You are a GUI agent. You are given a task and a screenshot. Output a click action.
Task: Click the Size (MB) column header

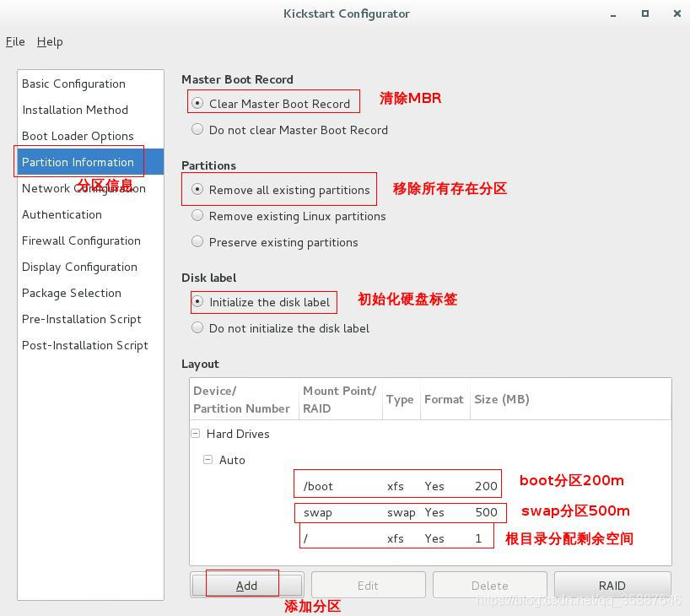tap(570, 399)
